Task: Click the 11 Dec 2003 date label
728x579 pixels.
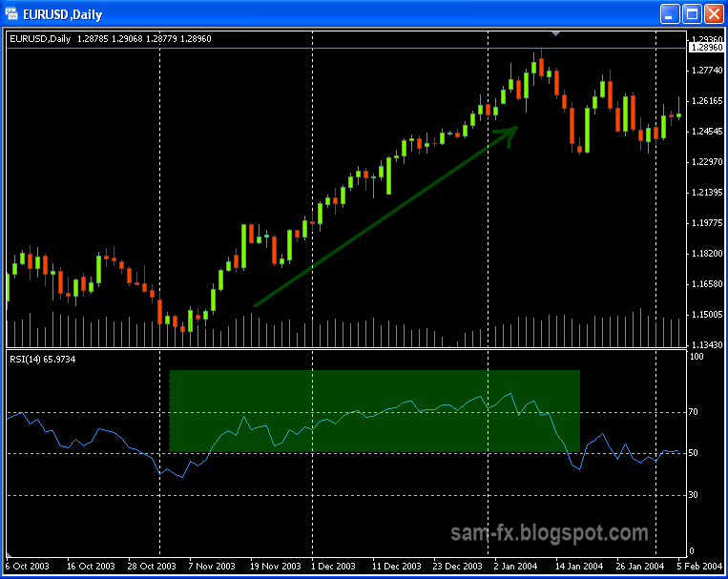Action: point(397,566)
